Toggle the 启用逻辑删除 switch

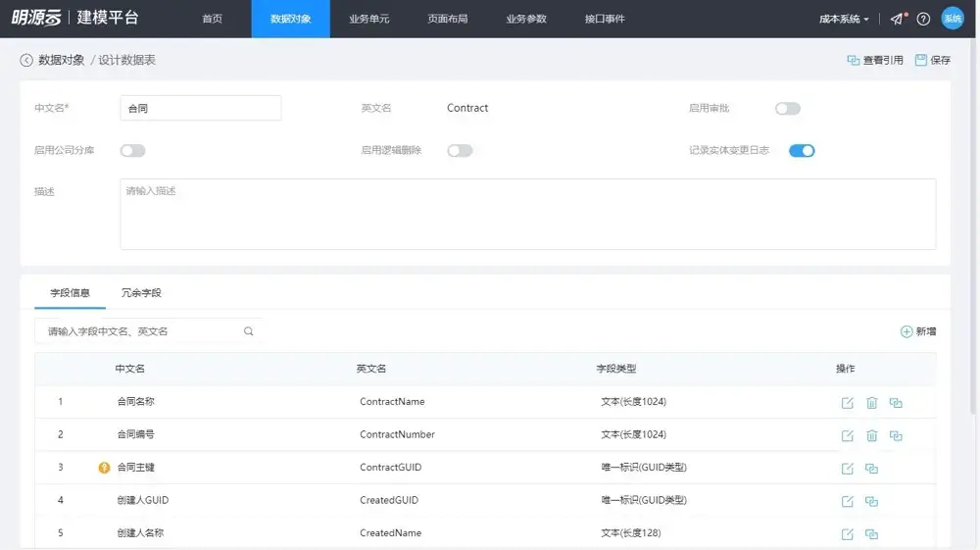pos(460,151)
